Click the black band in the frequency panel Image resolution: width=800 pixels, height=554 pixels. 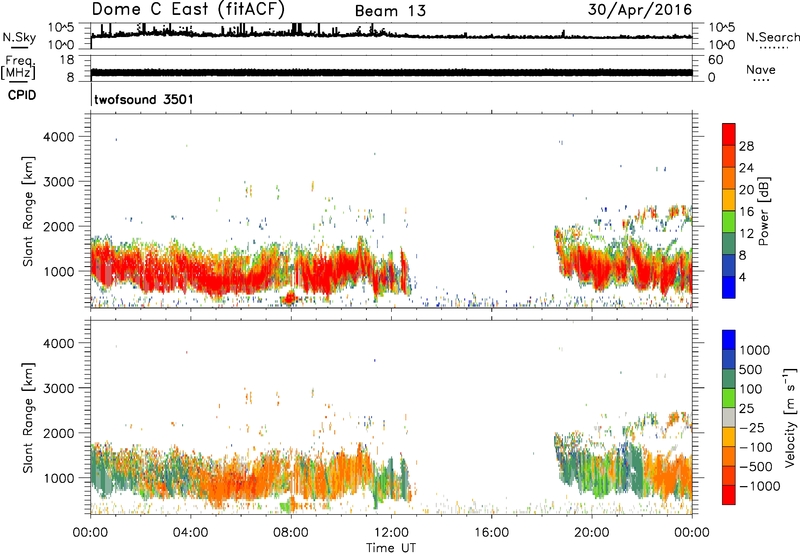391,72
